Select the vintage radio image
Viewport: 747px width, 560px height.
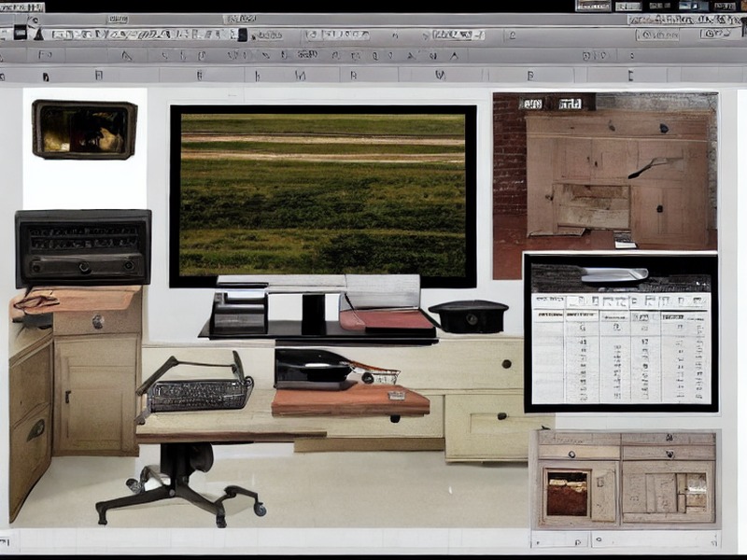coord(83,248)
